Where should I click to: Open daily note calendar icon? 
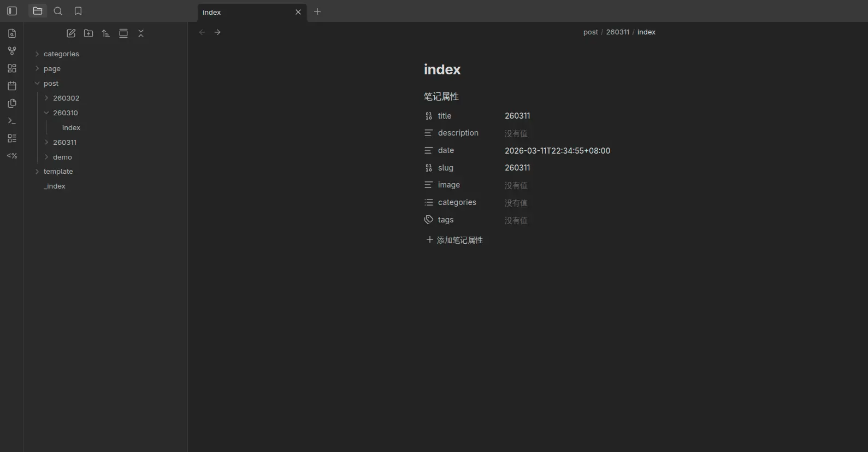(12, 86)
